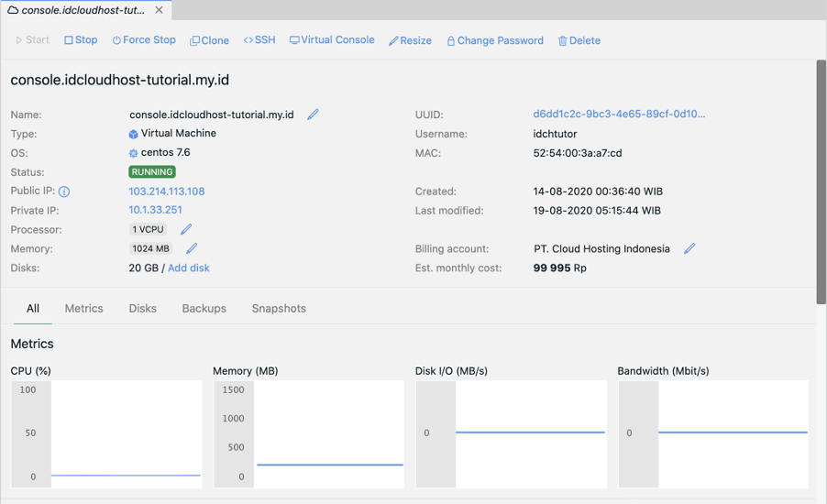Click created date 14-08-2020 00:36:40 WIB
The height and width of the screenshot is (504, 827).
598,192
